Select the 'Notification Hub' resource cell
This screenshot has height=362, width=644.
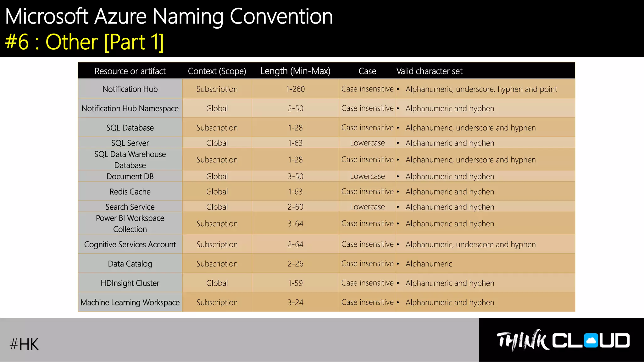coord(130,89)
